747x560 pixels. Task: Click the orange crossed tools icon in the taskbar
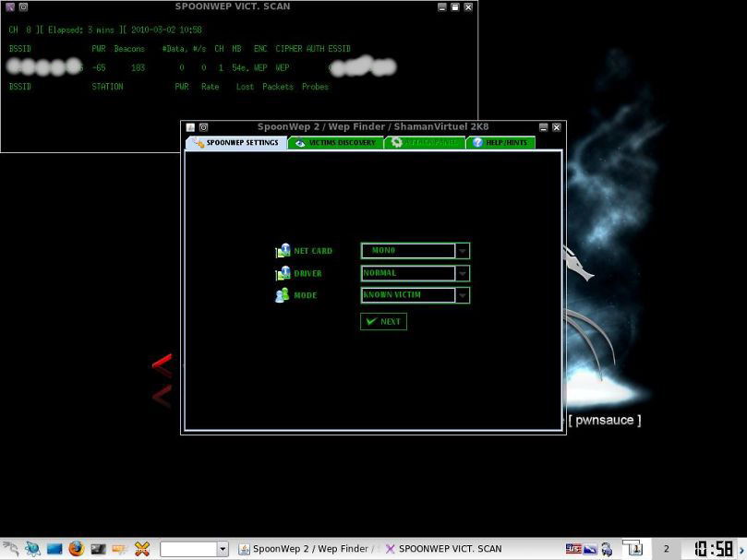[x=142, y=549]
